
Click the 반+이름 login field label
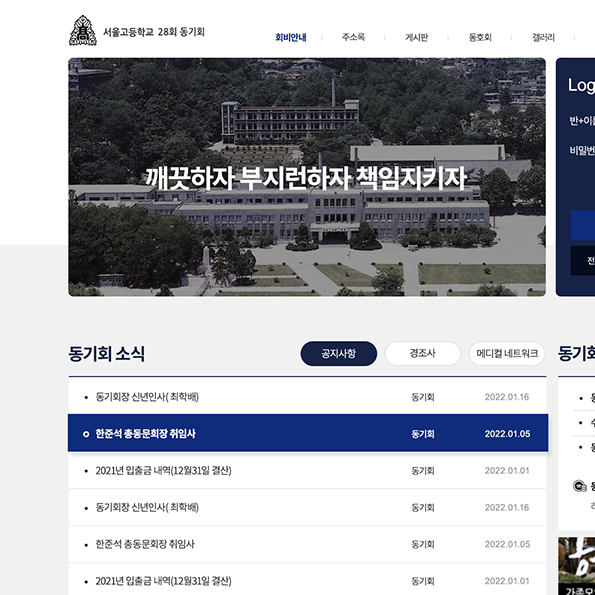tap(582, 121)
